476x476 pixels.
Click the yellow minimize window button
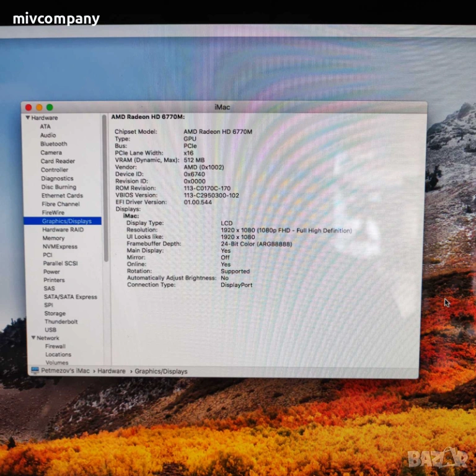click(x=39, y=107)
